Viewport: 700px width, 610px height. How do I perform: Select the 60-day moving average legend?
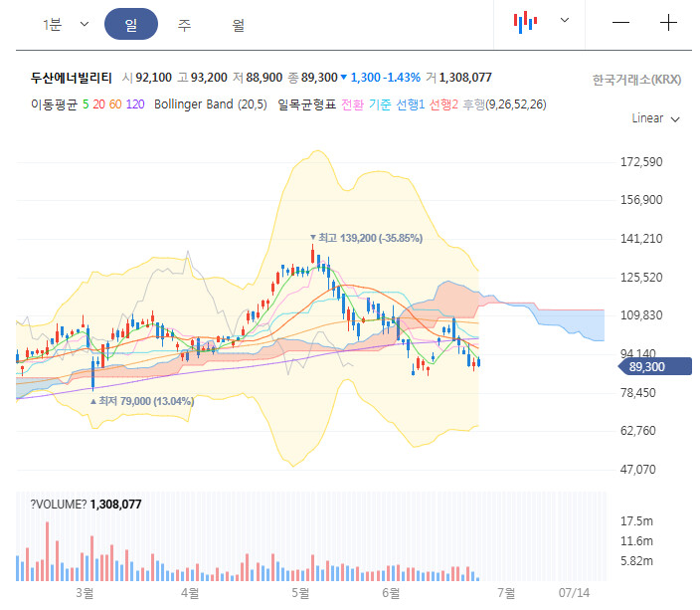pyautogui.click(x=115, y=104)
